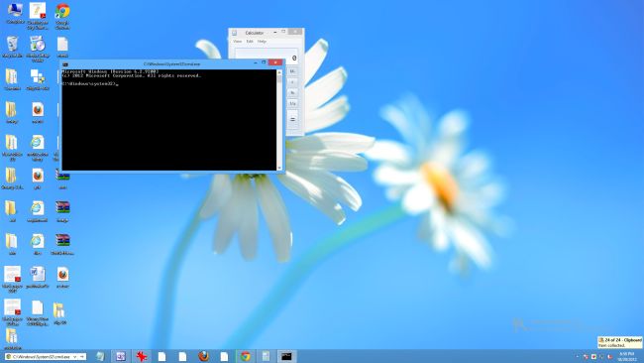Maximize the Command Prompt window
The width and height of the screenshot is (644, 363).
(x=264, y=62)
